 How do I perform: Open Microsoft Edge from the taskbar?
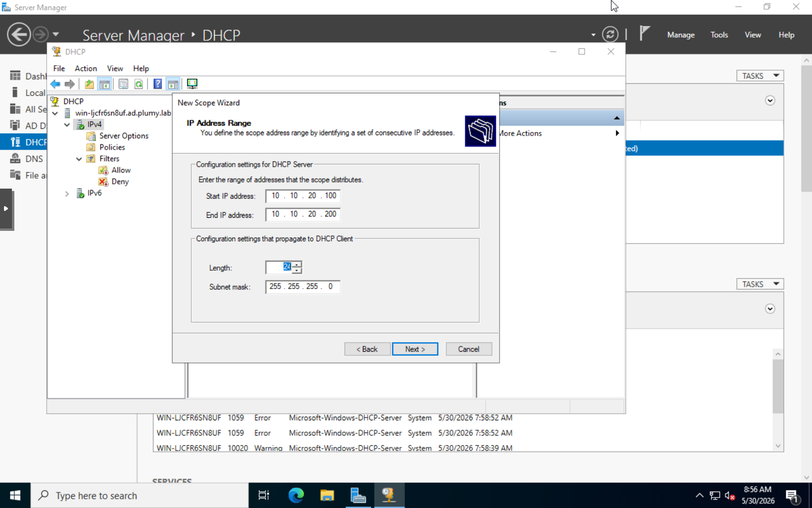coord(296,495)
